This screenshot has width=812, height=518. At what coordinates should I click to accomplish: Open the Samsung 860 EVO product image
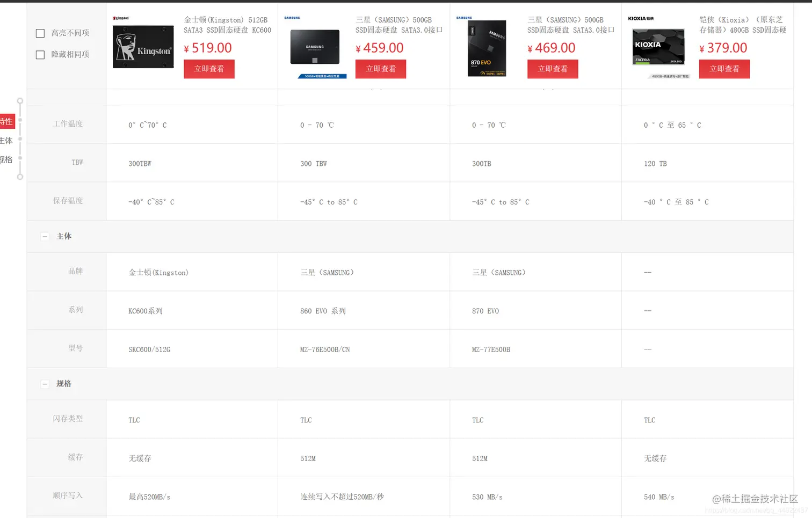(315, 47)
